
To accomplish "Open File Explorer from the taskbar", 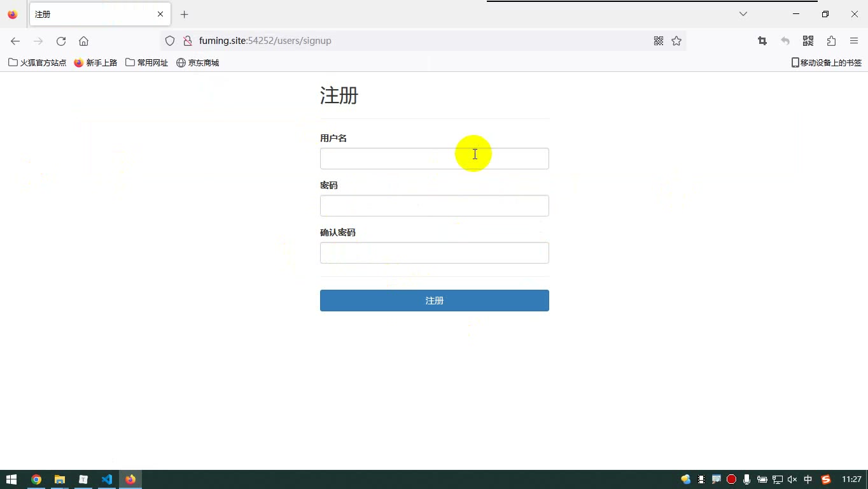I will [60, 479].
